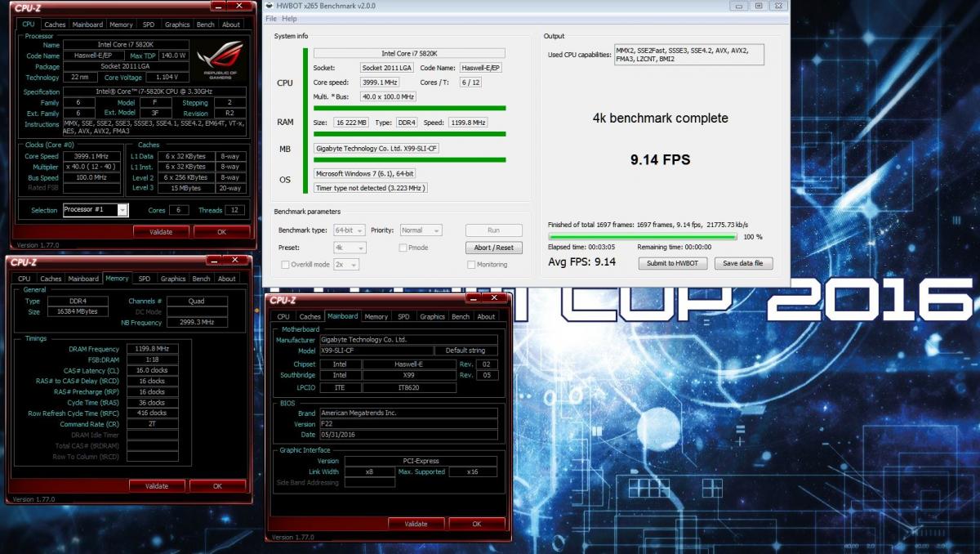Image resolution: width=980 pixels, height=554 pixels.
Task: Click the motherboard Model X99-SLI-CF value
Action: pos(376,350)
